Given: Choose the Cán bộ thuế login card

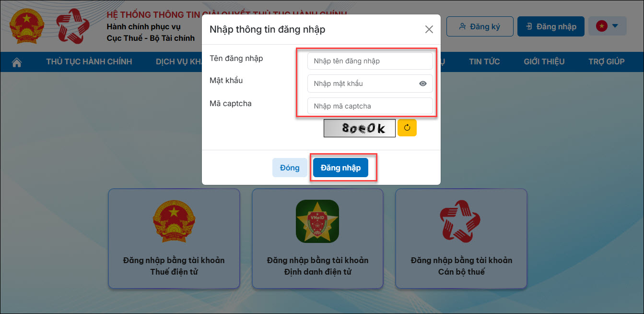Looking at the screenshot, I should [461, 239].
